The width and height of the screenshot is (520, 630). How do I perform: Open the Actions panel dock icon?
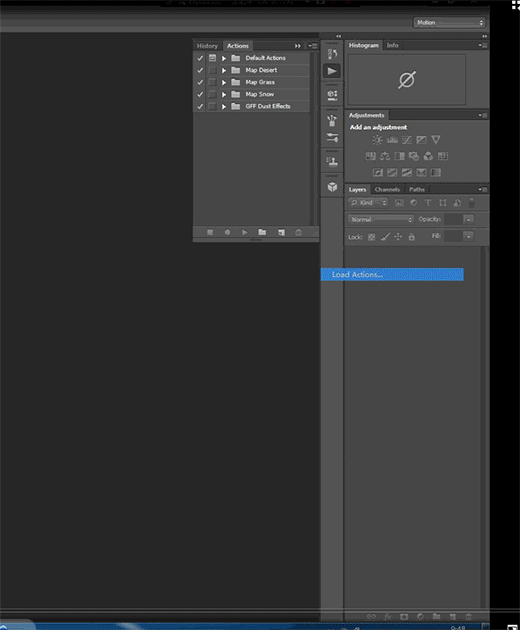332,71
